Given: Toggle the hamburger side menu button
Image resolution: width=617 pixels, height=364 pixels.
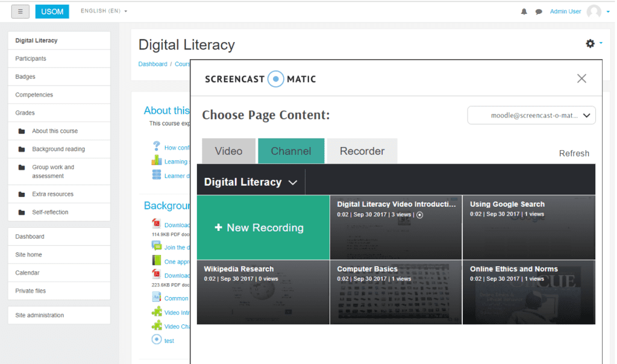Looking at the screenshot, I should pos(20,11).
